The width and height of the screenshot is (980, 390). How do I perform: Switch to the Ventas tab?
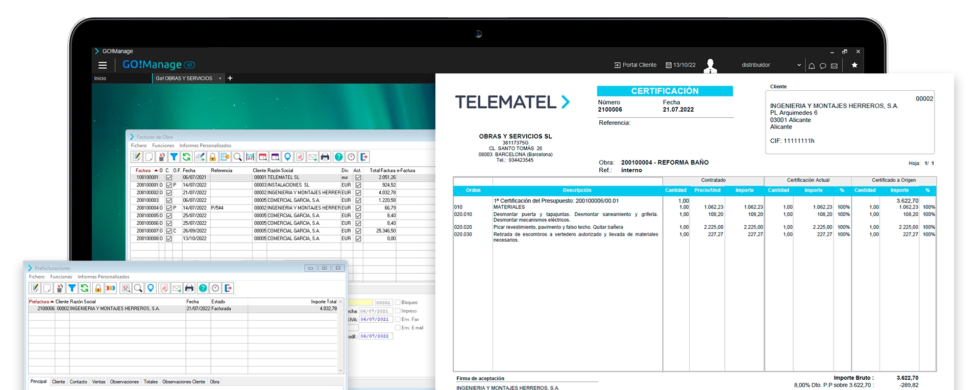click(99, 382)
